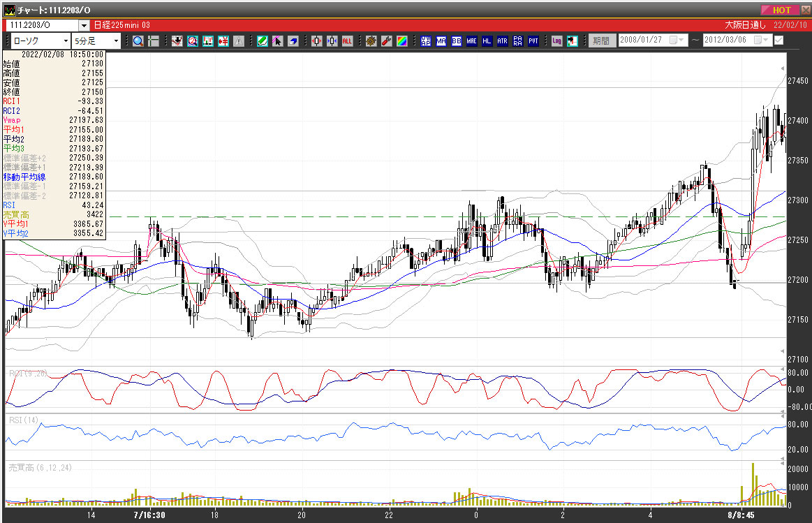Click the 7/16:30 time axis label

click(x=149, y=515)
